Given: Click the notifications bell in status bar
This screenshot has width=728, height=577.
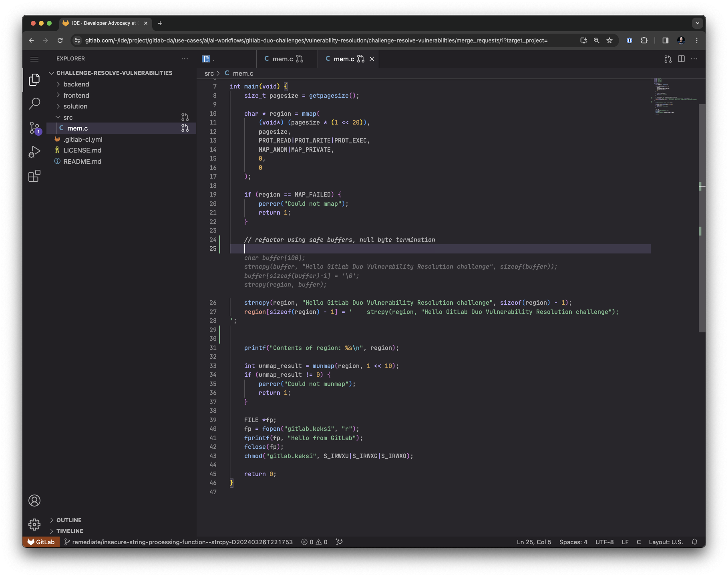Looking at the screenshot, I should pyautogui.click(x=695, y=542).
